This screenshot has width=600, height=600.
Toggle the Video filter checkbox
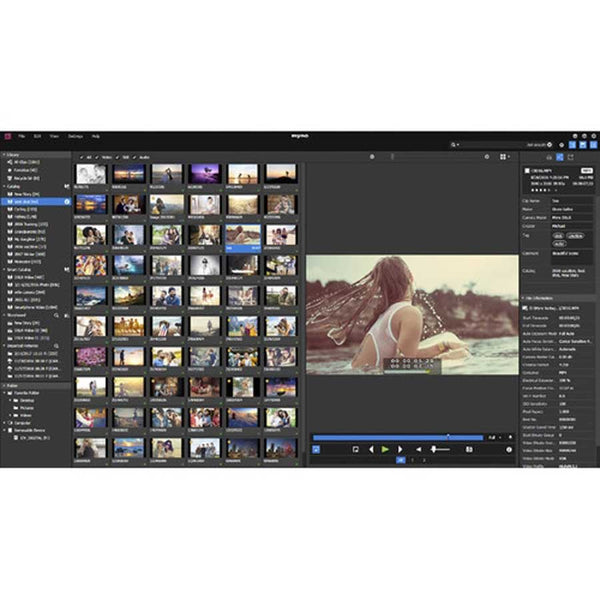point(98,157)
